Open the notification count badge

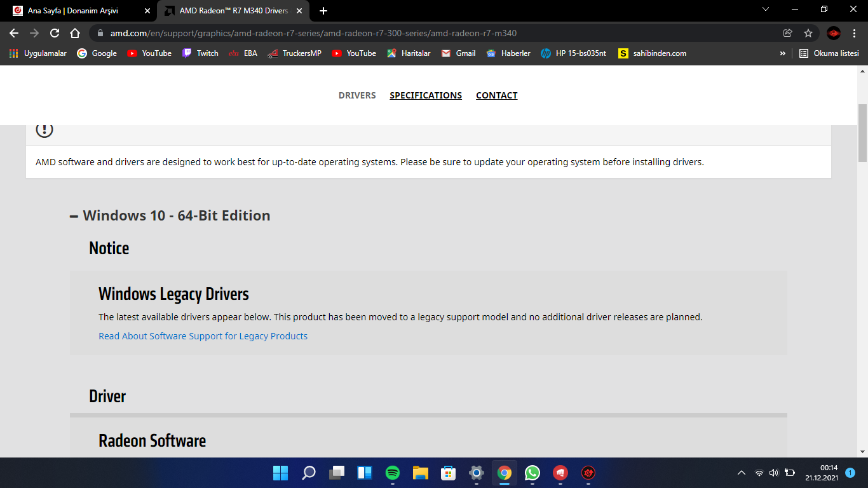point(850,473)
